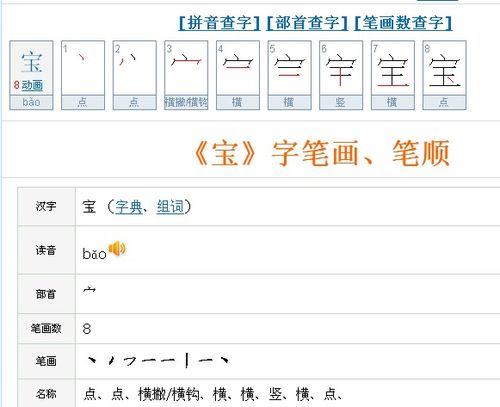Viewport: 500px width, 407px height.
Task: Open the 动画 stroke animation link
Action: tap(32, 85)
